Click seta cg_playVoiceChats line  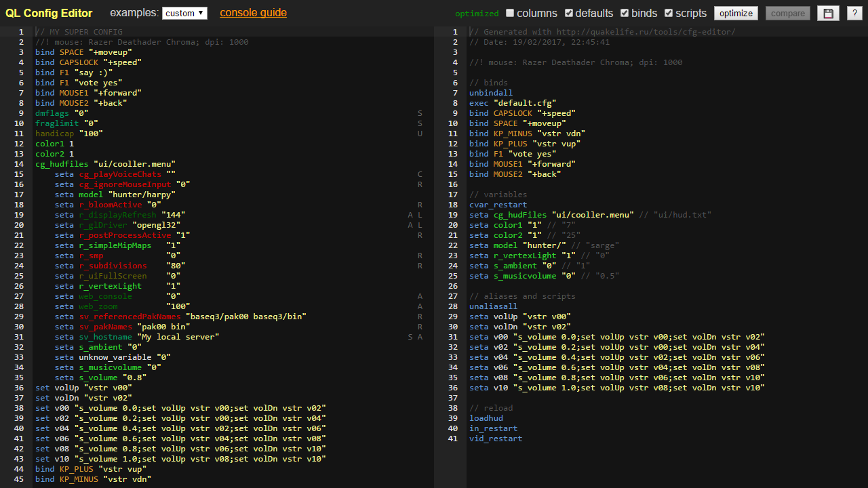(115, 174)
